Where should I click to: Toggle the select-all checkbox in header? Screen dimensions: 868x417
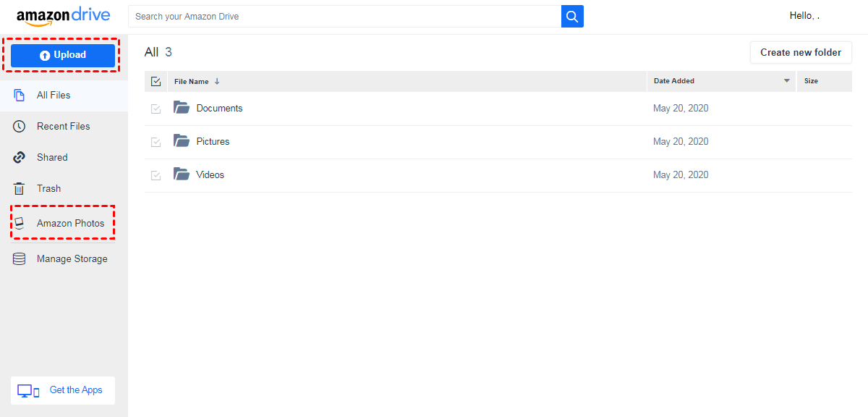[156, 82]
